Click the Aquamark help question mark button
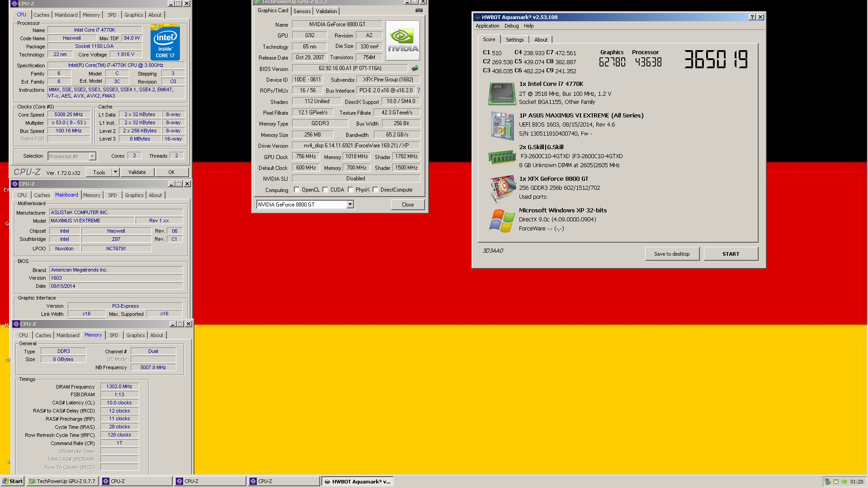The width and height of the screenshot is (868, 488). (752, 17)
